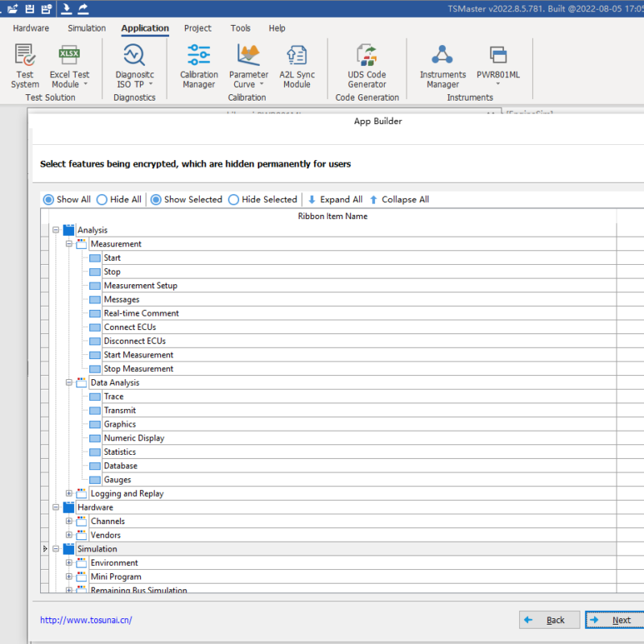The height and width of the screenshot is (644, 644).
Task: Open the tosunai.cn website link
Action: [x=86, y=620]
